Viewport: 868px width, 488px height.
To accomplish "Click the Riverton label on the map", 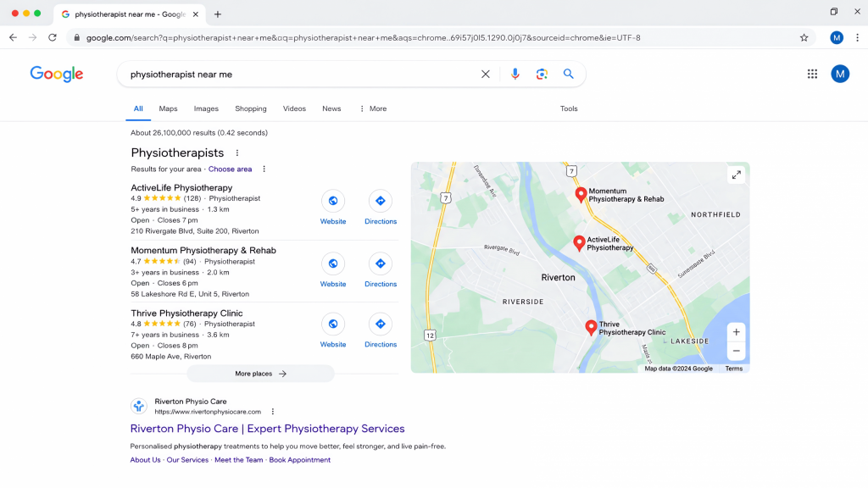I will click(x=558, y=277).
